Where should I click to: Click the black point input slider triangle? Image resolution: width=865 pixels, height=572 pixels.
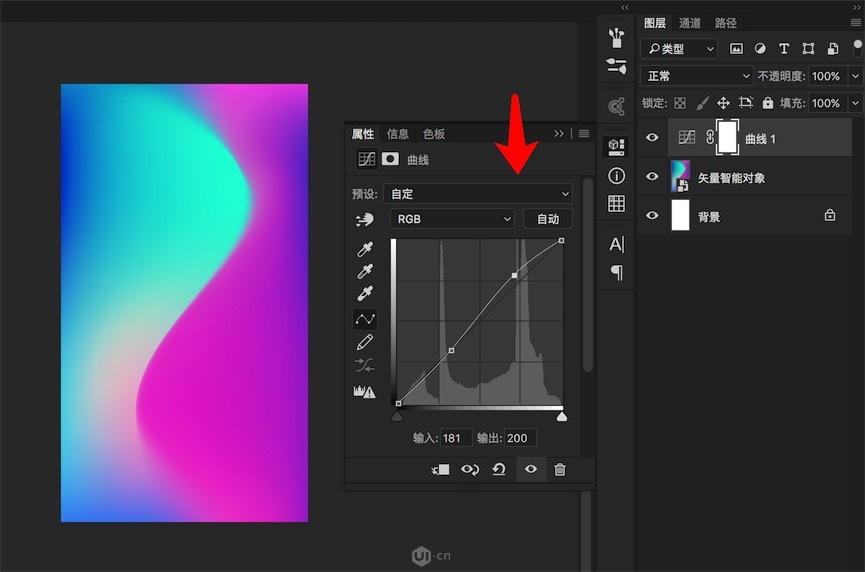(x=397, y=416)
